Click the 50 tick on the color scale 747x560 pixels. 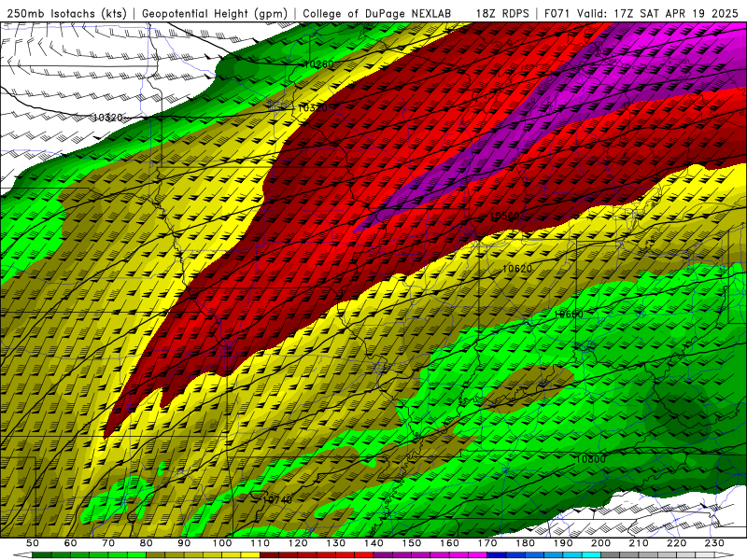pos(33,543)
